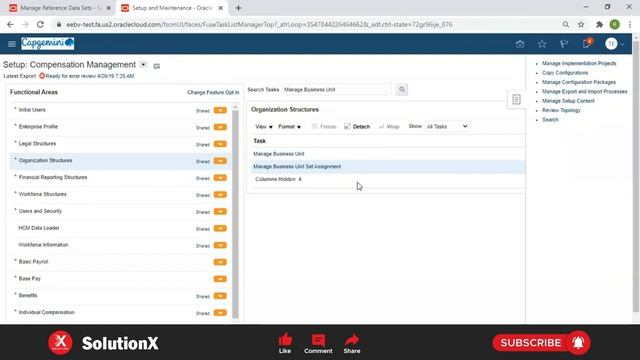The width and height of the screenshot is (640, 360).
Task: Go to Home via house icon
Action: [520, 44]
